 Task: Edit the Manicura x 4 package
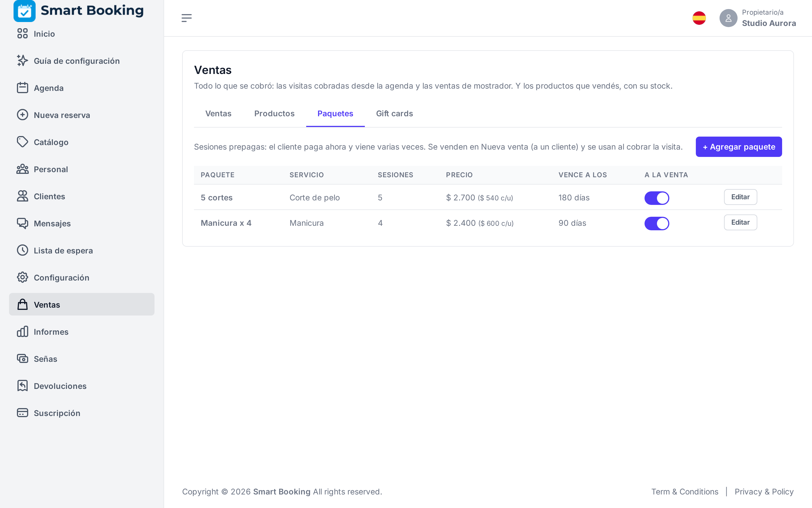coord(740,222)
